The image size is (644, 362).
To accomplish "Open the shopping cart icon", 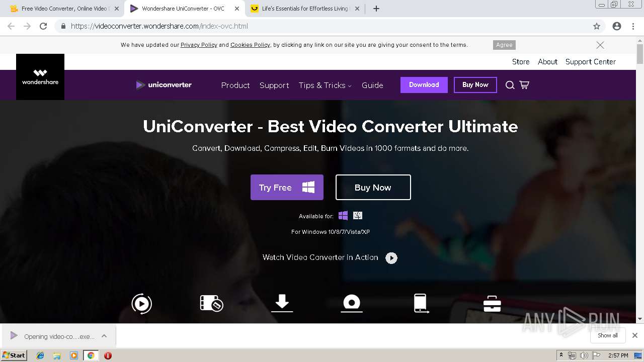I will 524,85.
